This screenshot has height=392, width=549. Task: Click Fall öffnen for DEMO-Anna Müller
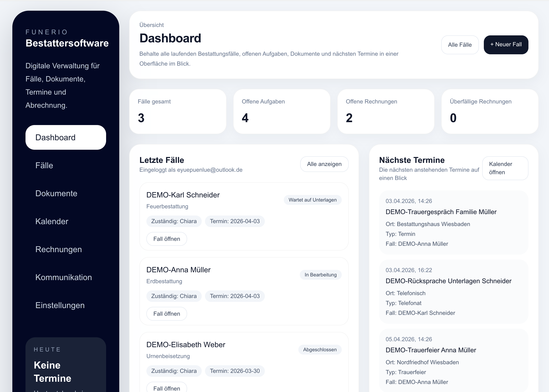tap(167, 314)
